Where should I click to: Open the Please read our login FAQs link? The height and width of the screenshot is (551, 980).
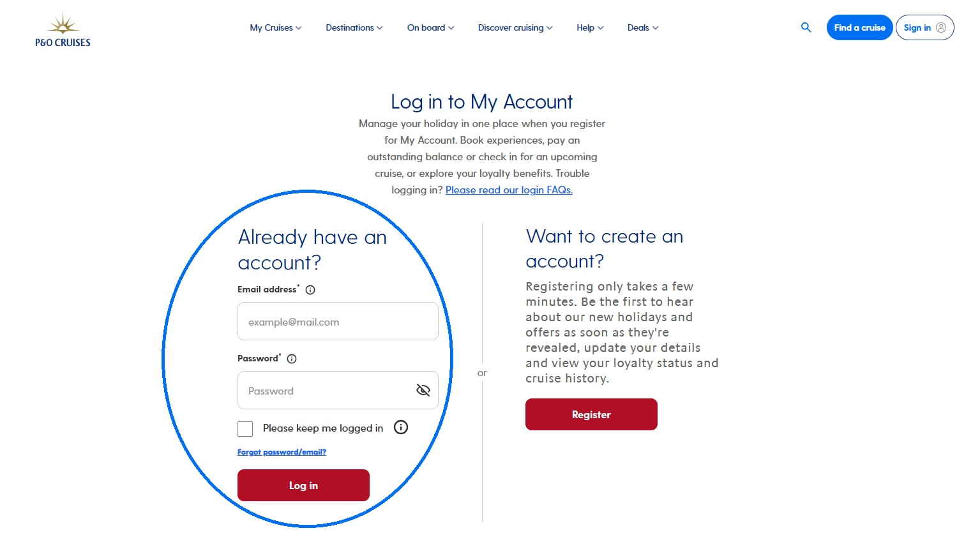click(x=509, y=190)
